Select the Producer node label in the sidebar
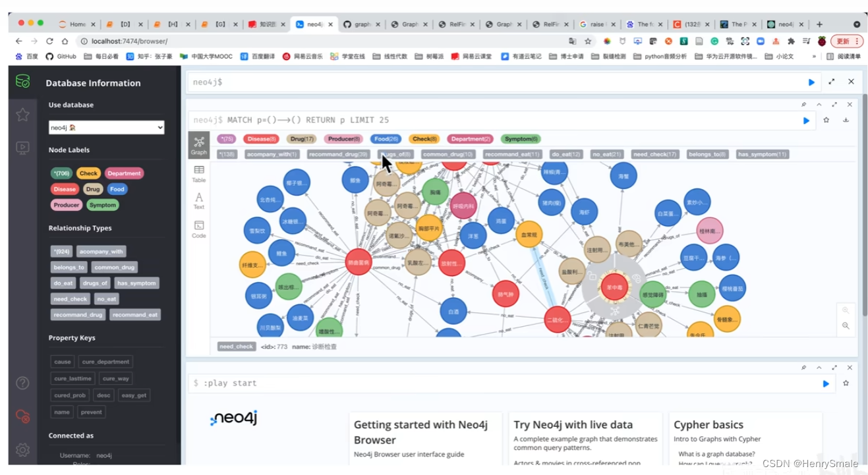 click(67, 205)
